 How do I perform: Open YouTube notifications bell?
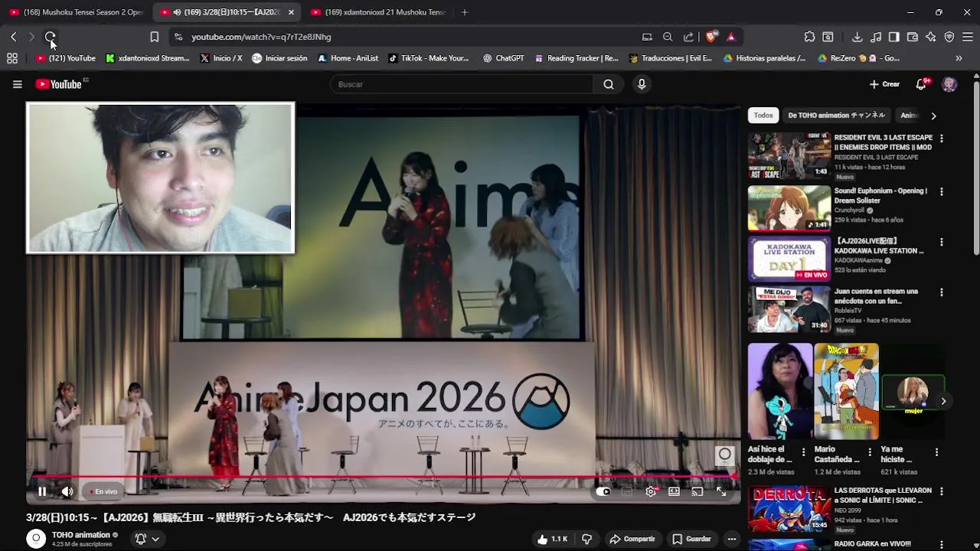[x=921, y=84]
